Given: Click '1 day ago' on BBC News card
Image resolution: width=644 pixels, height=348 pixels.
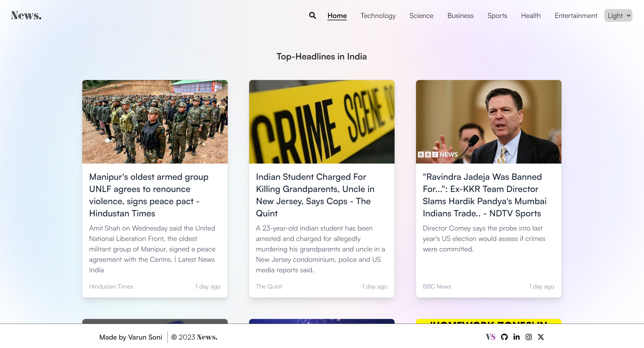Looking at the screenshot, I should pos(541,287).
